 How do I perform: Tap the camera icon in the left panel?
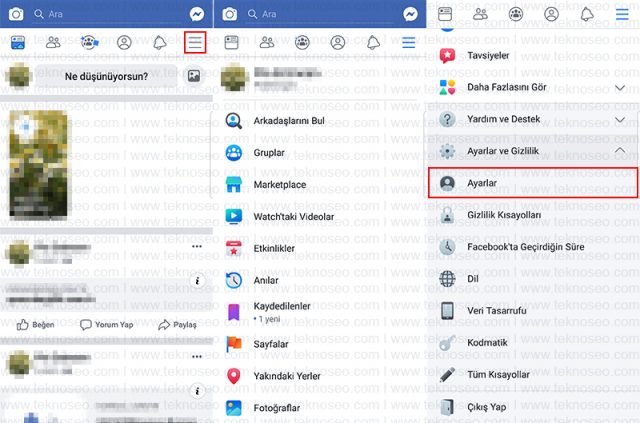pyautogui.click(x=16, y=14)
